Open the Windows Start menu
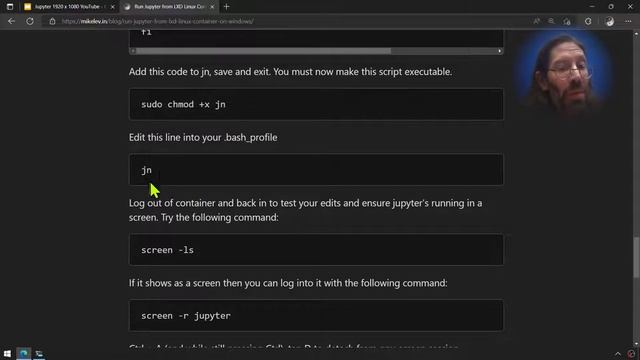The width and height of the screenshot is (640, 360). click(x=7, y=353)
